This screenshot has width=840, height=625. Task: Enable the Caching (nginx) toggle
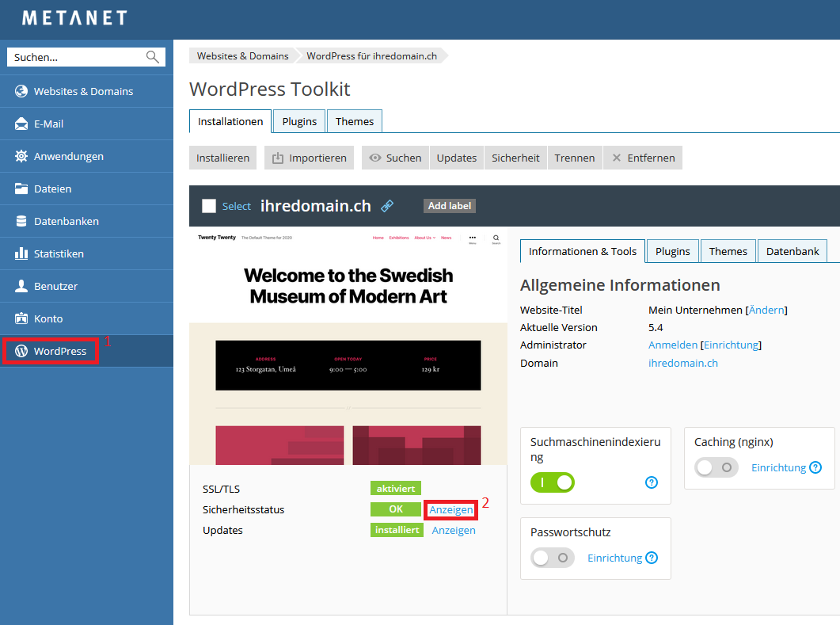(716, 467)
